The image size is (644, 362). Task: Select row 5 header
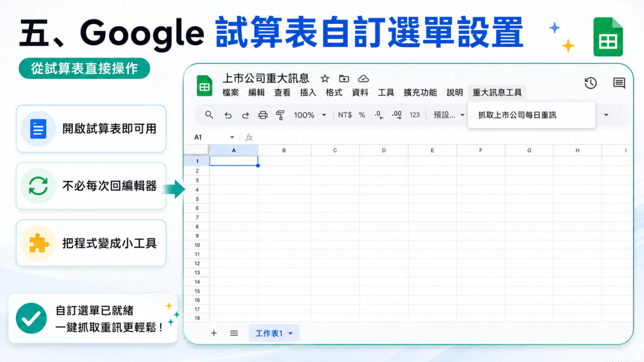point(197,199)
